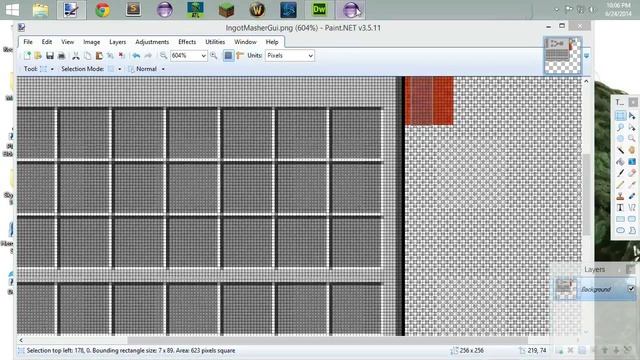Open the image list arrow beside the thumbnail
This screenshot has height=360, width=640.
click(x=587, y=56)
